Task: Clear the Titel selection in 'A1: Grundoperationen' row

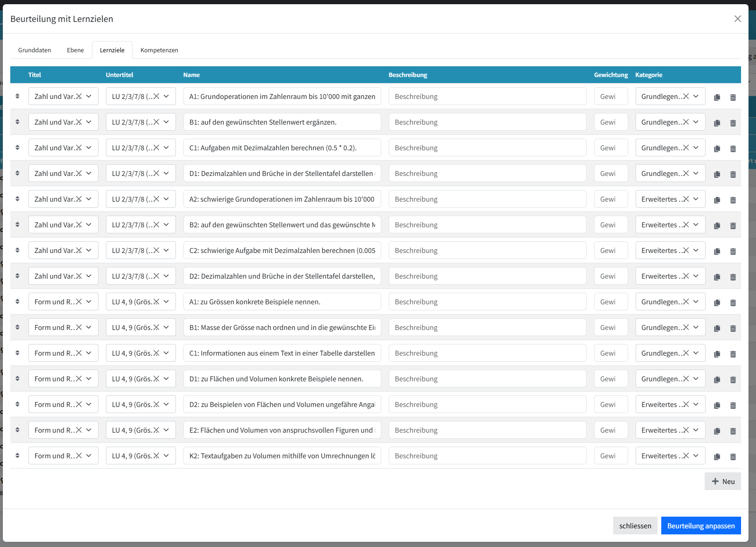Action: click(x=79, y=96)
